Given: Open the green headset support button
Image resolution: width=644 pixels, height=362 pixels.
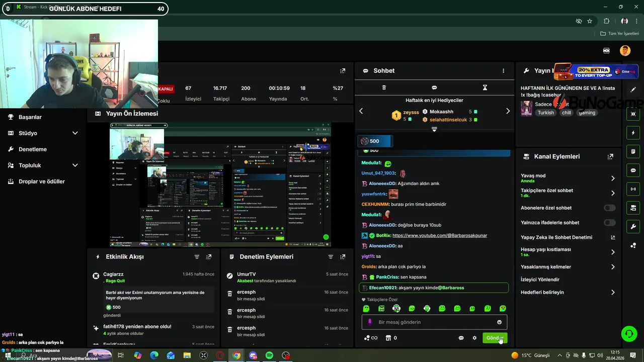Looking at the screenshot, I should point(628,333).
